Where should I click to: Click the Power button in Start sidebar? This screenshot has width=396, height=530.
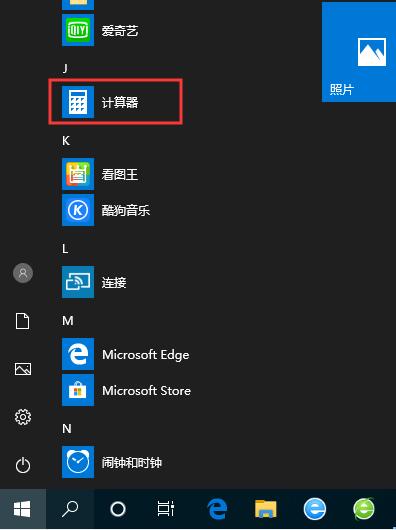click(23, 465)
